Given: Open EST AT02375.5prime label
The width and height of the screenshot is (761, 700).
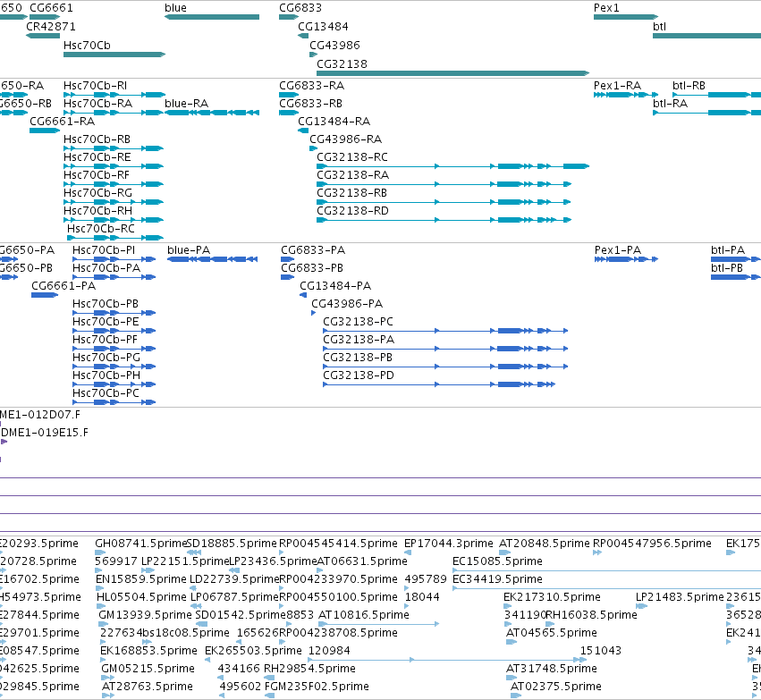Looking at the screenshot, I should pyautogui.click(x=556, y=687).
